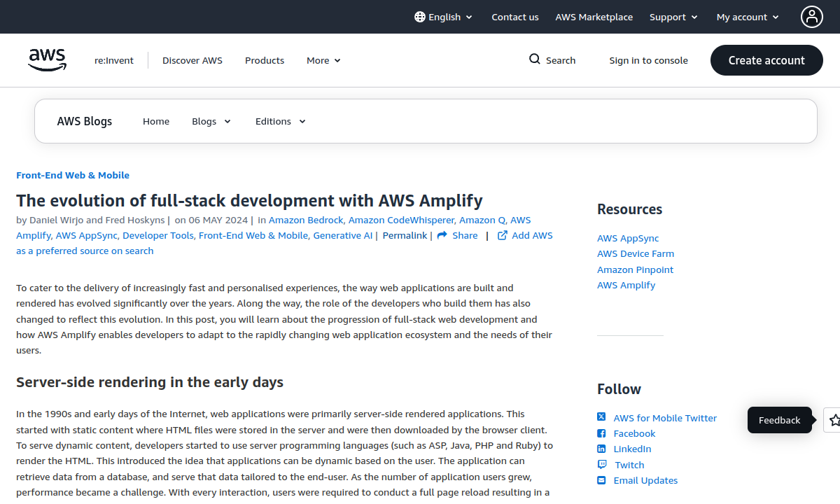Open the Front-End Web & Mobile category link

[x=73, y=175]
